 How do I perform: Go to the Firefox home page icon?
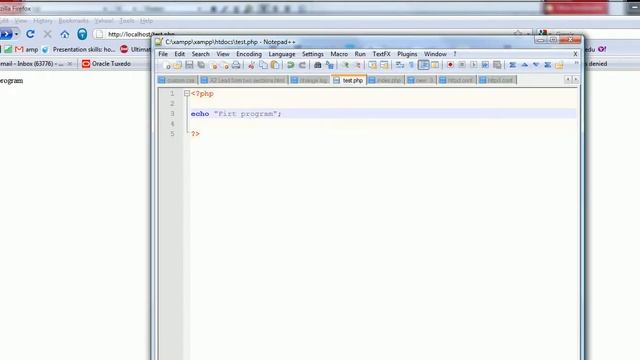tap(64, 34)
